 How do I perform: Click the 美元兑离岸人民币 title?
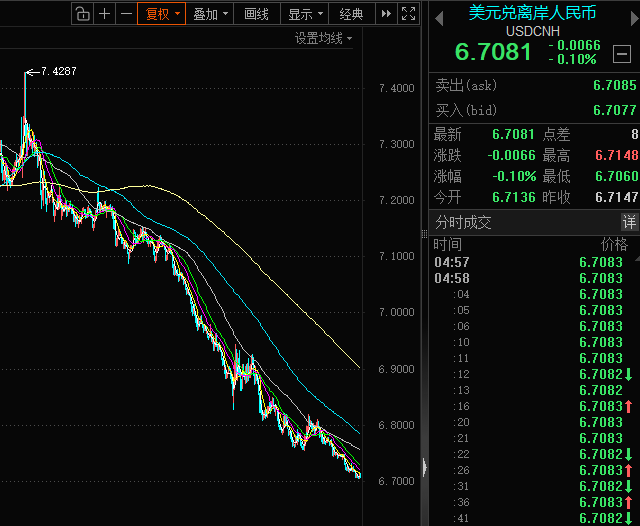(x=532, y=13)
